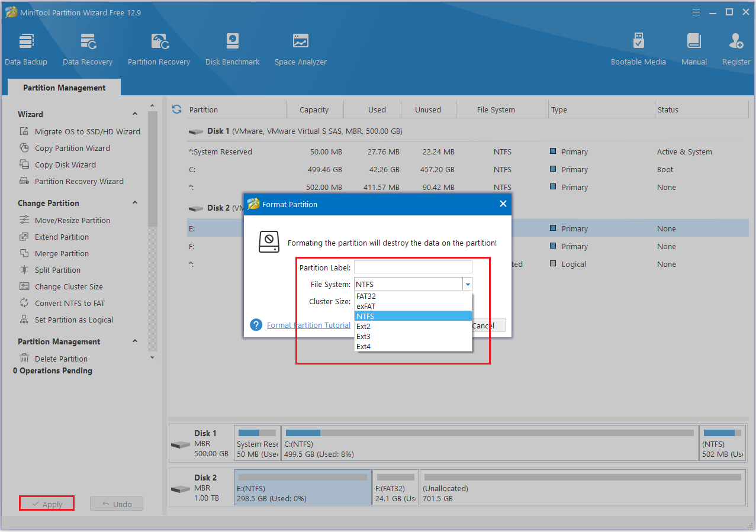The width and height of the screenshot is (756, 532).
Task: Click inside the Partition Label field
Action: (413, 267)
